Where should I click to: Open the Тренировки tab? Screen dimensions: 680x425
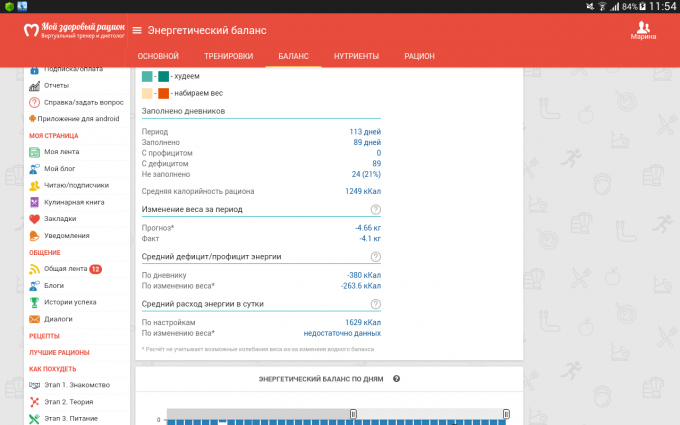pos(228,57)
